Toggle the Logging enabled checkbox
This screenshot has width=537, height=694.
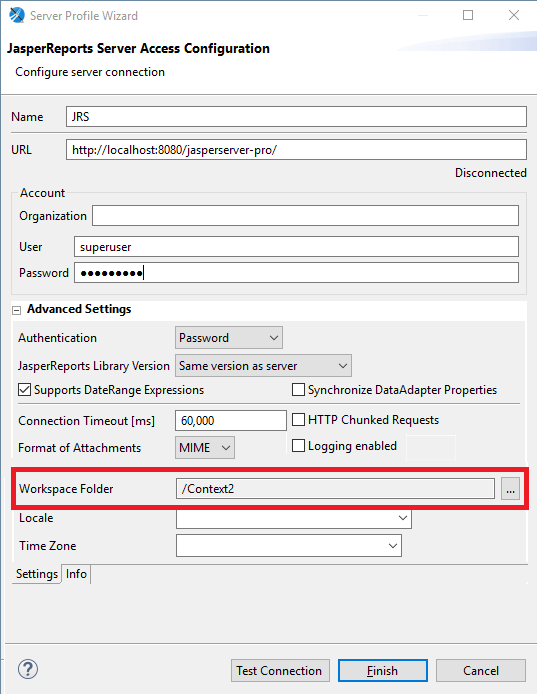298,446
